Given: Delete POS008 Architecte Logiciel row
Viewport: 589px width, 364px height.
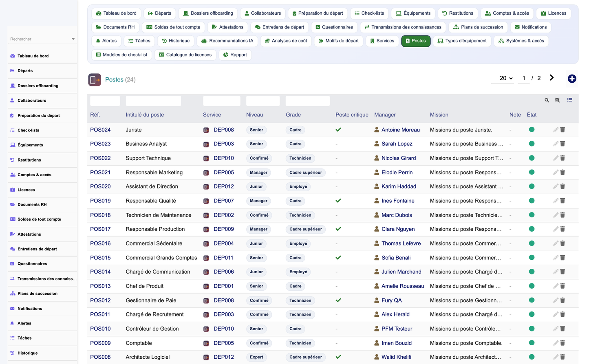Looking at the screenshot, I should tap(563, 357).
